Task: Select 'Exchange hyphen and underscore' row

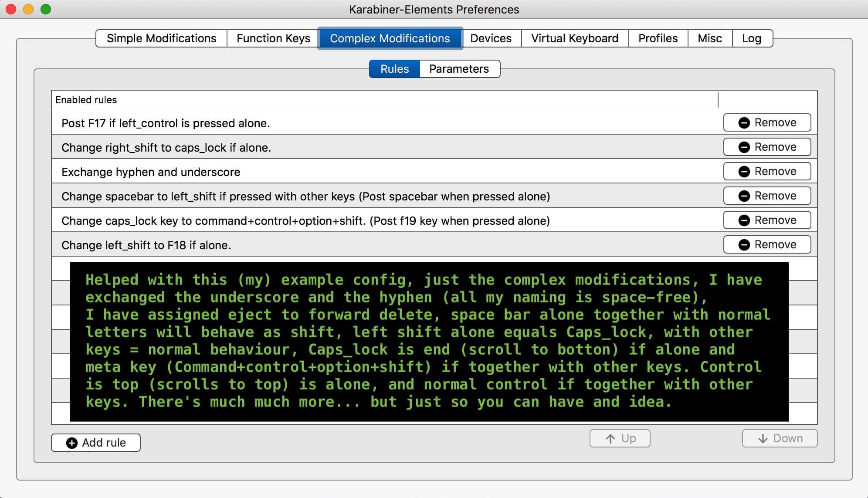Action: coord(434,171)
